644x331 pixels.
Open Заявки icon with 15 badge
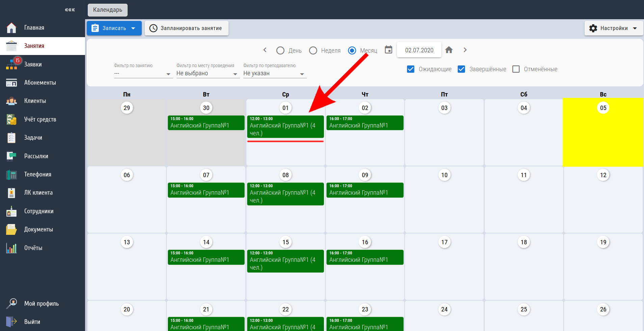click(11, 64)
